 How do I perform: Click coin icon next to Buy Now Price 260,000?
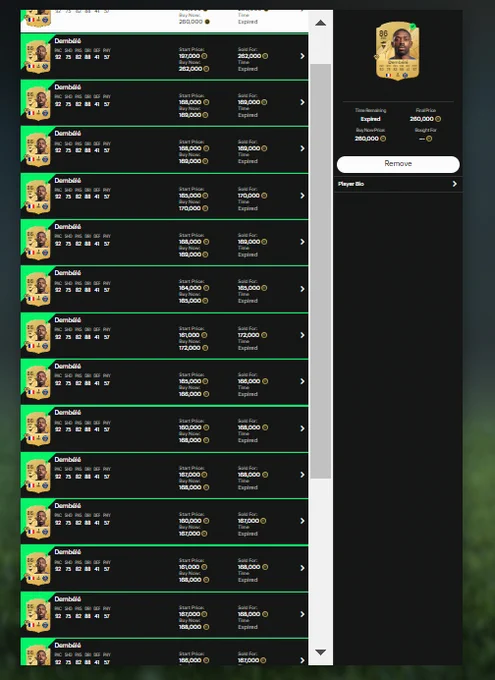click(383, 139)
